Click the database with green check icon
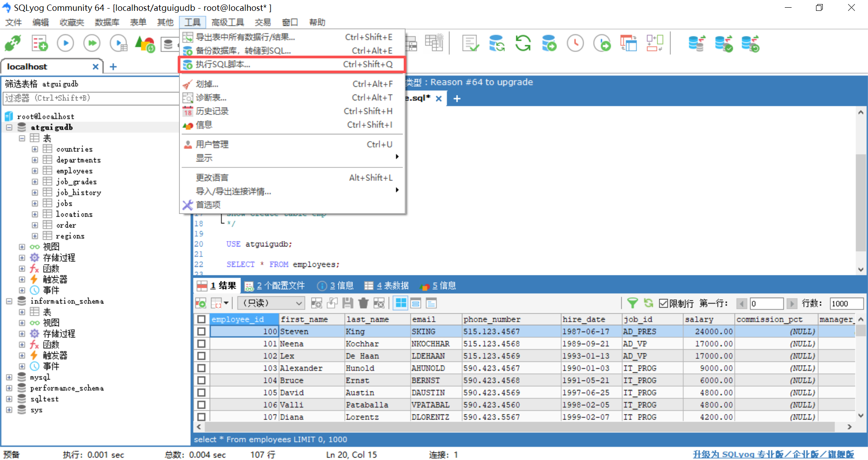 click(x=723, y=43)
